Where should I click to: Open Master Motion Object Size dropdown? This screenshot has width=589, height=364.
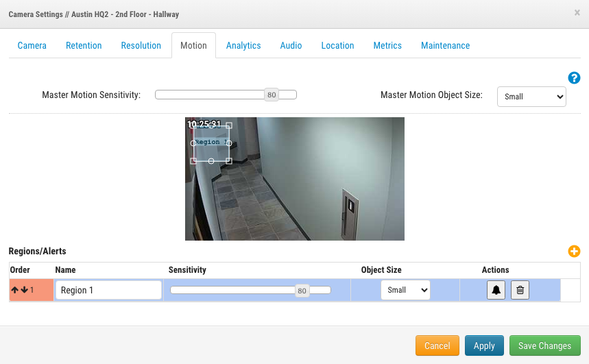[531, 97]
